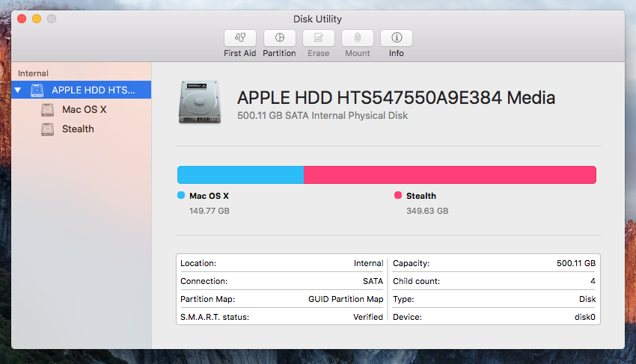Click the Connection: SATA value
Image resolution: width=636 pixels, height=364 pixels.
[373, 281]
